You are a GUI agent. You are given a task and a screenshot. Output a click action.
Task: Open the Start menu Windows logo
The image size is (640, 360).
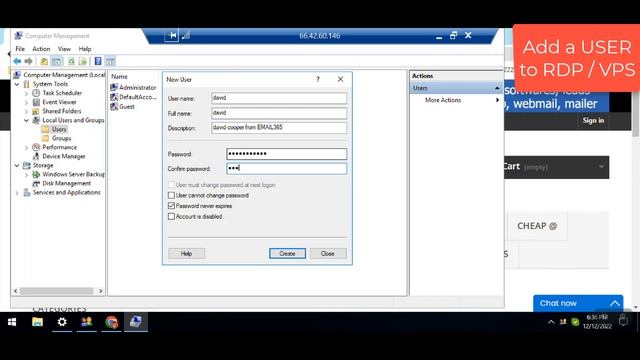click(x=12, y=322)
